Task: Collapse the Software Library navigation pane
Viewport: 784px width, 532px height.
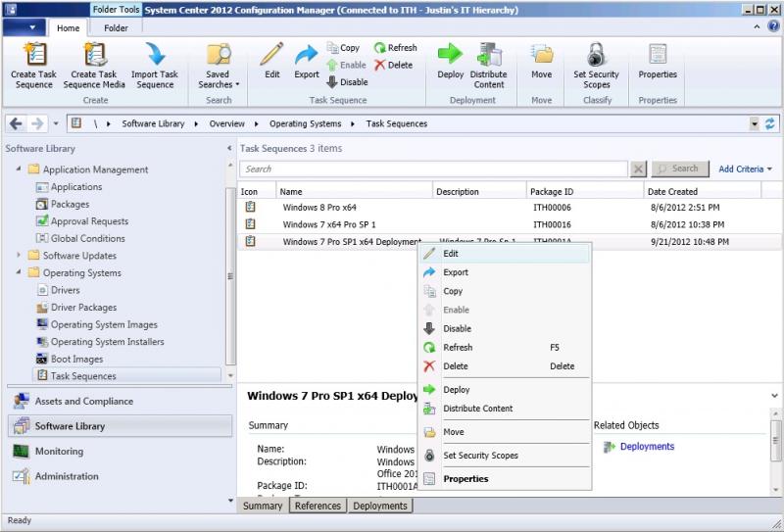Action: pyautogui.click(x=229, y=149)
